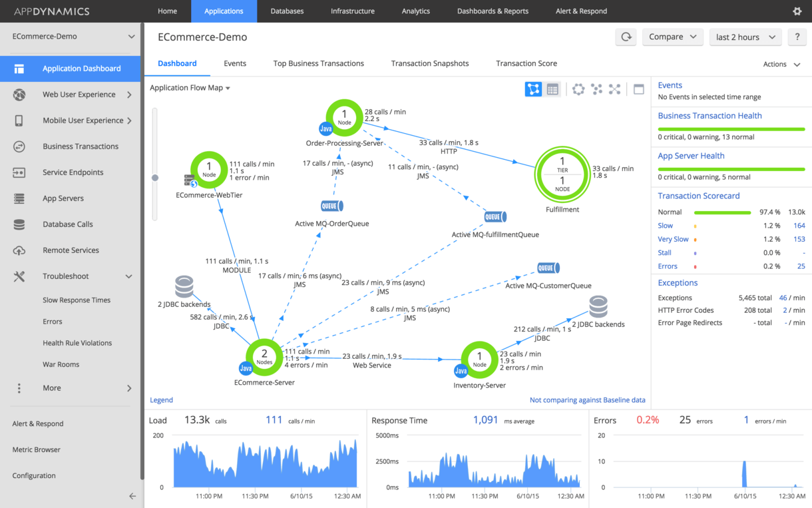Click the Troubleshoot tools icon

point(19,276)
